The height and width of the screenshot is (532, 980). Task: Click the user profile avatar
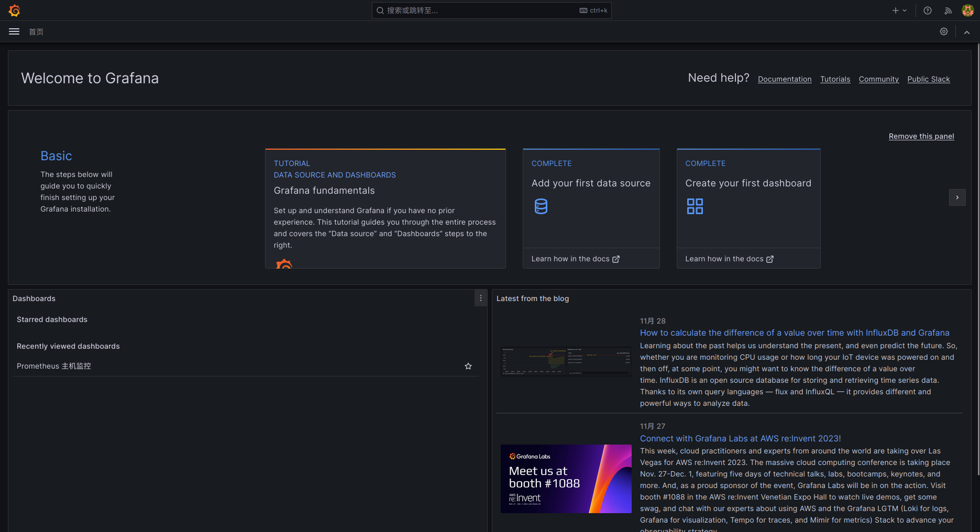pyautogui.click(x=967, y=10)
